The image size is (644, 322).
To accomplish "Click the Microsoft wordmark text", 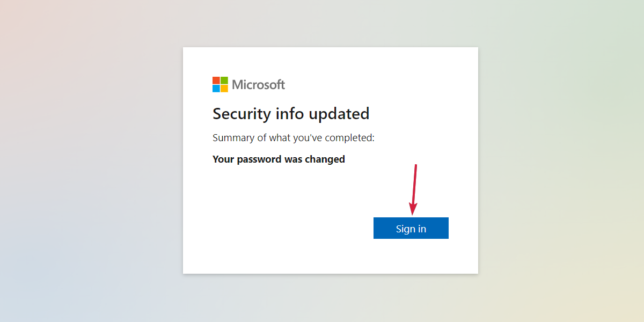I will [x=258, y=85].
